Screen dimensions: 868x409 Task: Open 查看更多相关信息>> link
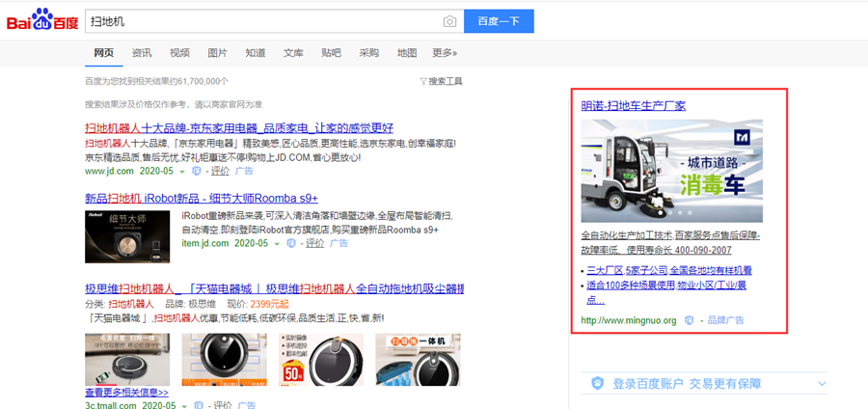coord(126,393)
